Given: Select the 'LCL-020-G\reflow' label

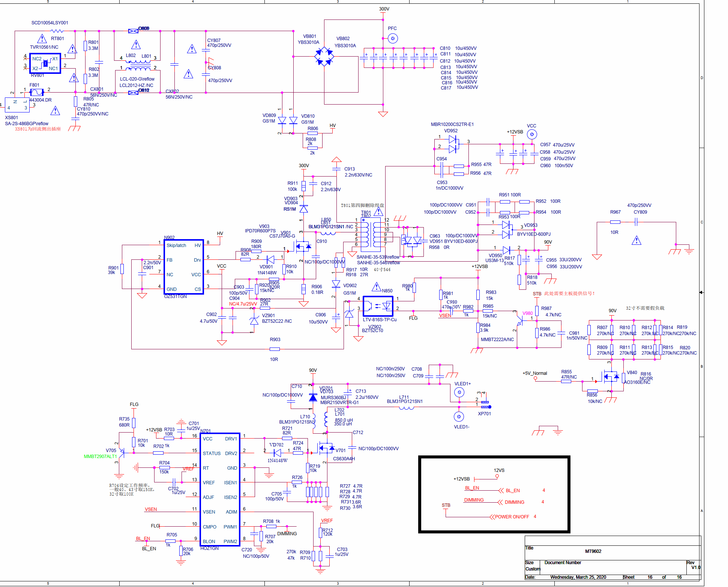Looking at the screenshot, I should tap(137, 79).
